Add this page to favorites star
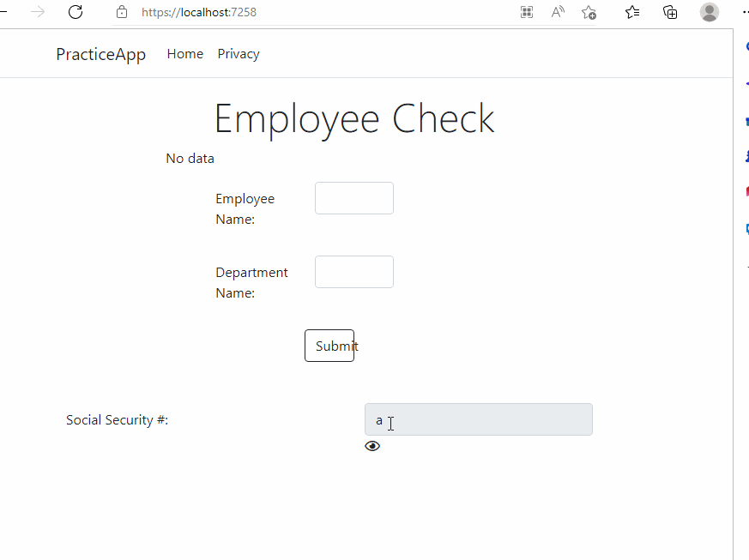 point(589,12)
